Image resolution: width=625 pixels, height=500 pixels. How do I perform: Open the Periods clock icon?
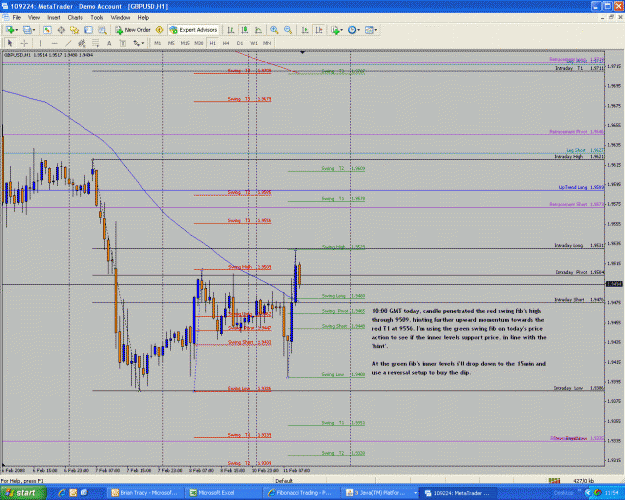click(x=352, y=30)
